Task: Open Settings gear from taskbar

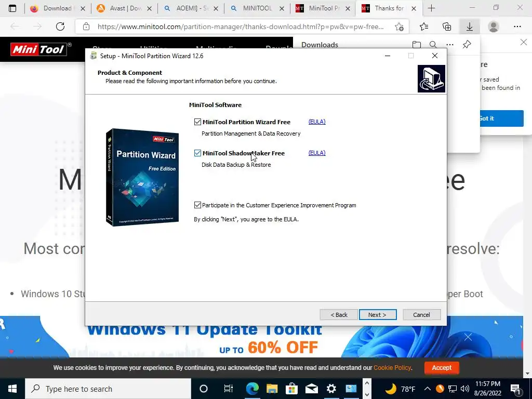Action: point(331,389)
